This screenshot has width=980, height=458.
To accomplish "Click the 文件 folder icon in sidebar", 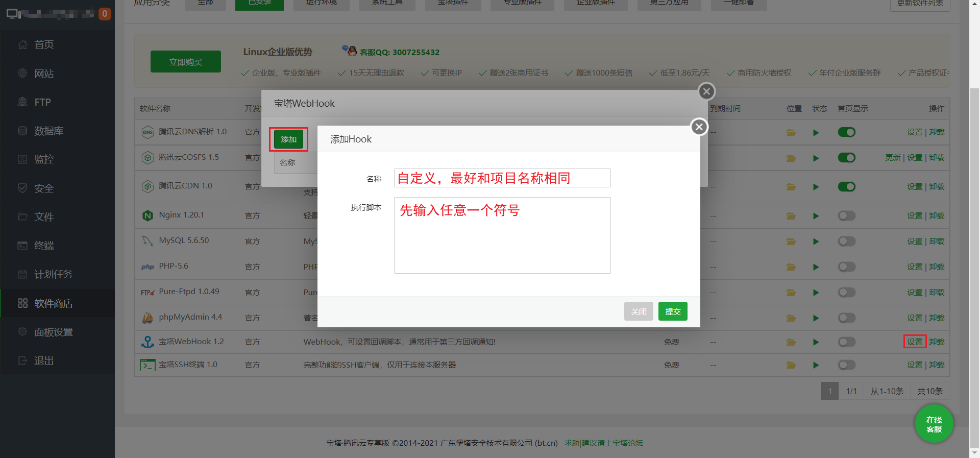I will pyautogui.click(x=22, y=216).
